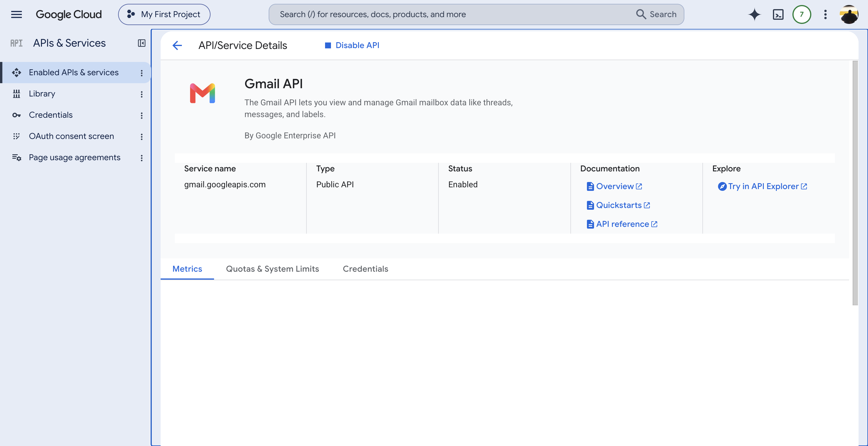
Task: Click the API Explorer compass icon
Action: (x=722, y=186)
